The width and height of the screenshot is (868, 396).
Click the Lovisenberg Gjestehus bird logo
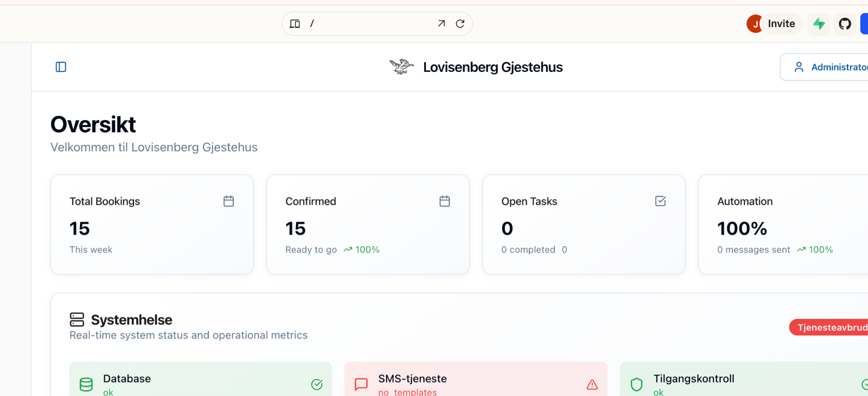pos(401,67)
